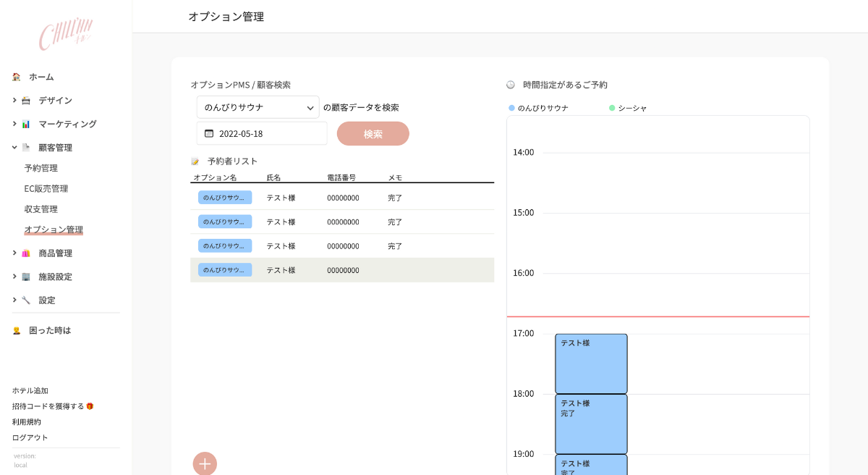Click the wrench settings icon
This screenshot has width=868, height=475.
[x=26, y=300]
